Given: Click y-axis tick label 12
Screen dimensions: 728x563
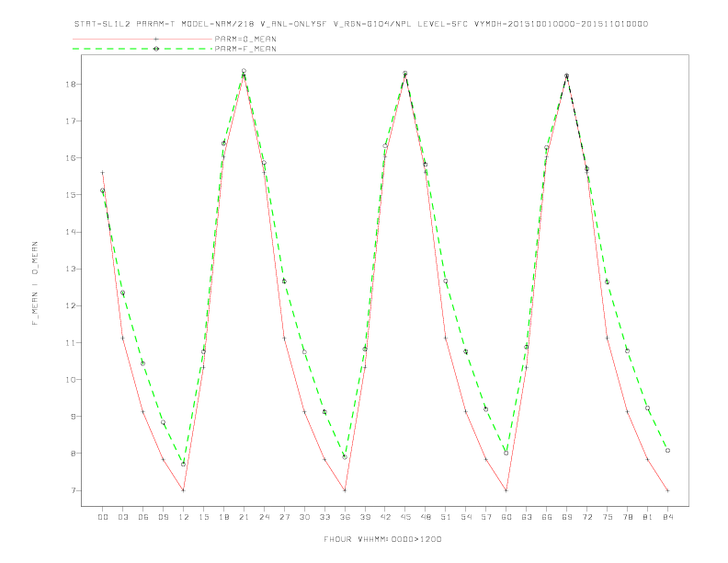Looking at the screenshot, I should pyautogui.click(x=71, y=305).
